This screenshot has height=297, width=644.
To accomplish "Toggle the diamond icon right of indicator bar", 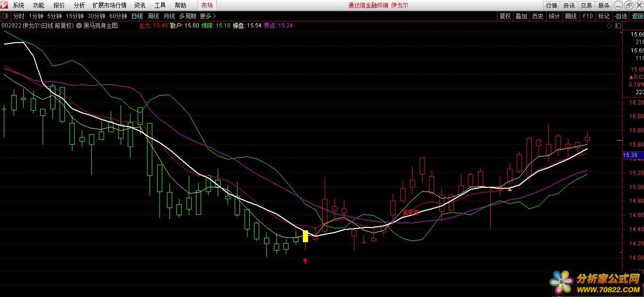I will pyautogui.click(x=609, y=26).
